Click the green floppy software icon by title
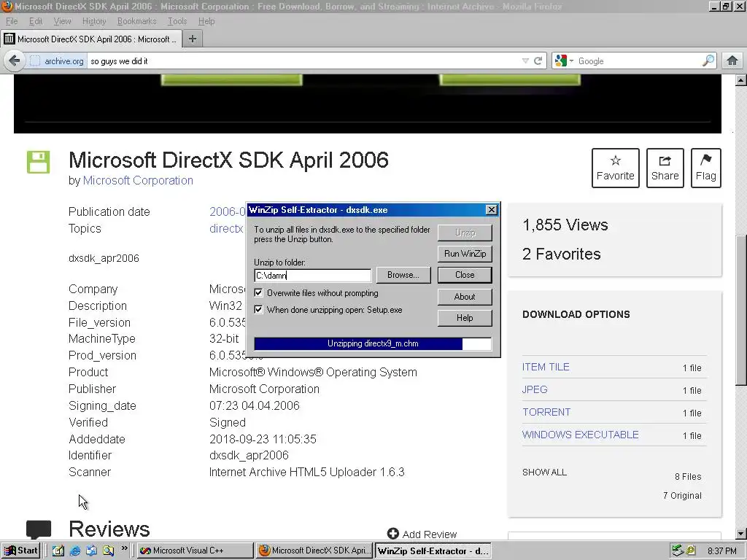747x560 pixels. pos(38,162)
